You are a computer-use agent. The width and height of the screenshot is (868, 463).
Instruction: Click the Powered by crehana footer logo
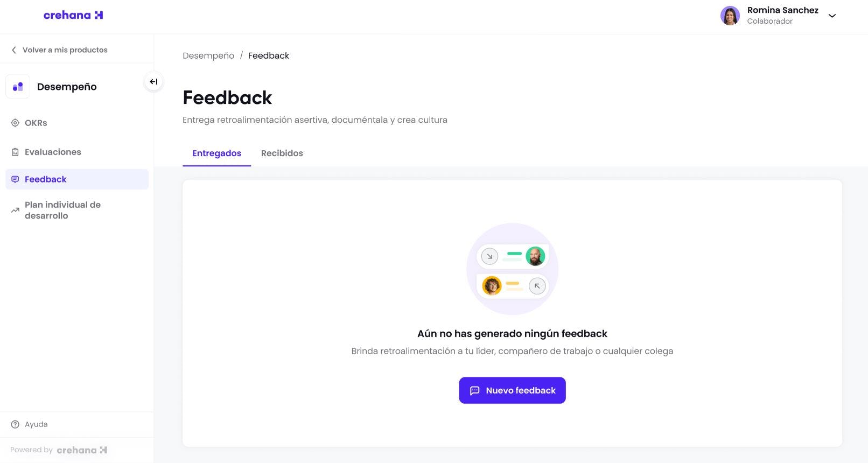pyautogui.click(x=82, y=450)
